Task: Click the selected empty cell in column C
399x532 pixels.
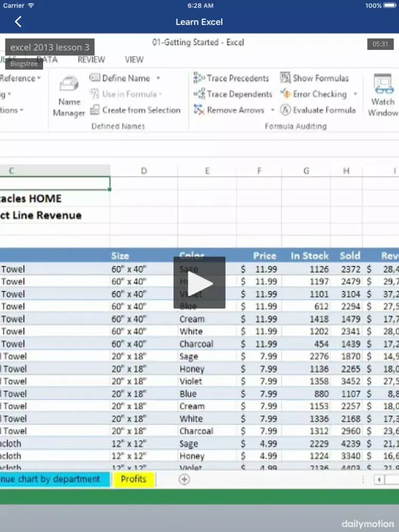Action: coord(55,183)
